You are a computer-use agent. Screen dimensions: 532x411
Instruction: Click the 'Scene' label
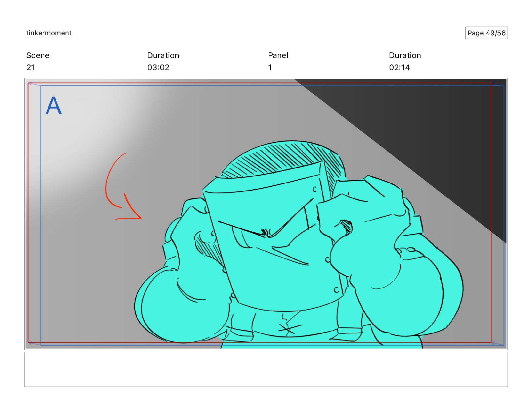[x=38, y=55]
